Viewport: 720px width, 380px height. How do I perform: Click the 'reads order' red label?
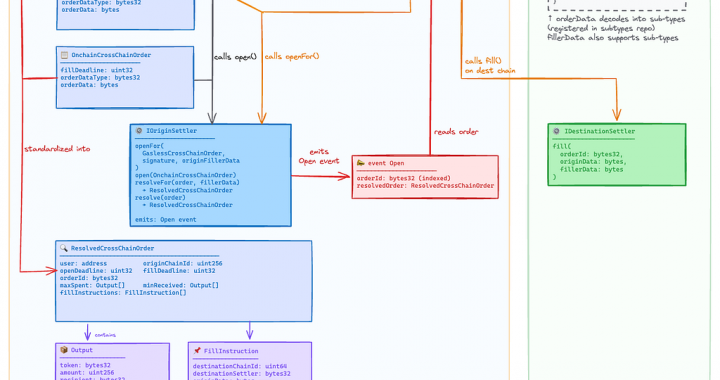coord(456,132)
